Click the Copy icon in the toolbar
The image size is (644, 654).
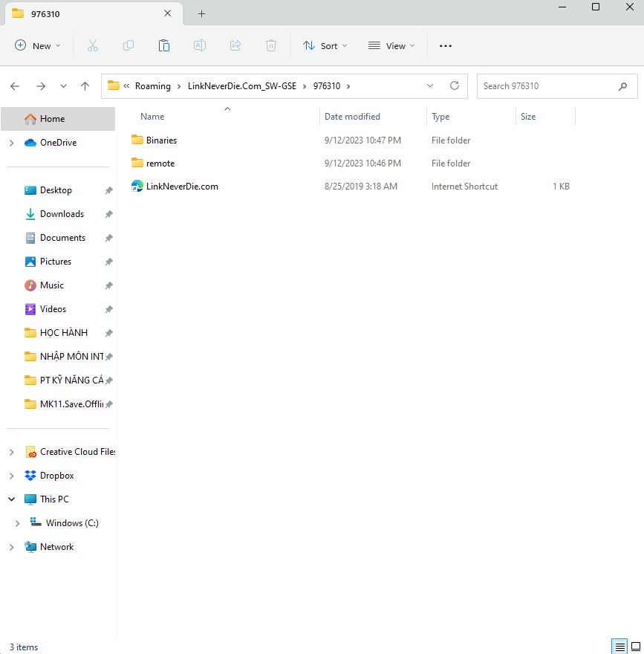click(x=128, y=45)
